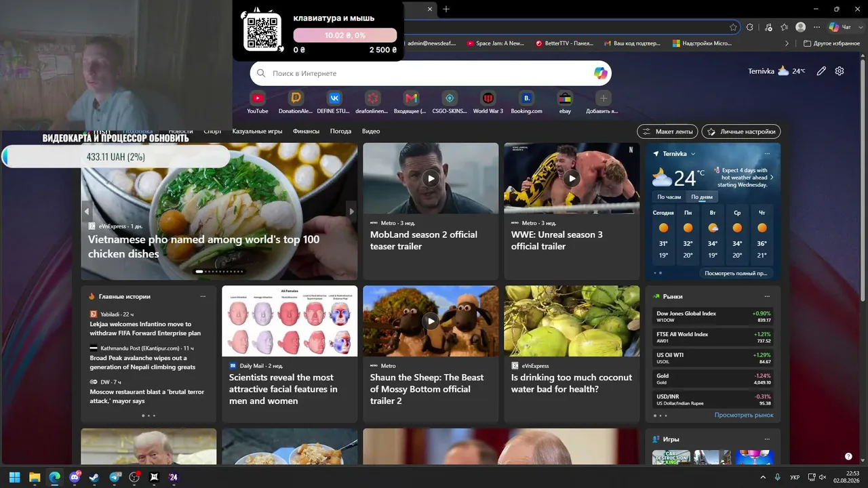Open the browser Settings and more menu
The height and width of the screenshot is (488, 868).
coord(816,27)
